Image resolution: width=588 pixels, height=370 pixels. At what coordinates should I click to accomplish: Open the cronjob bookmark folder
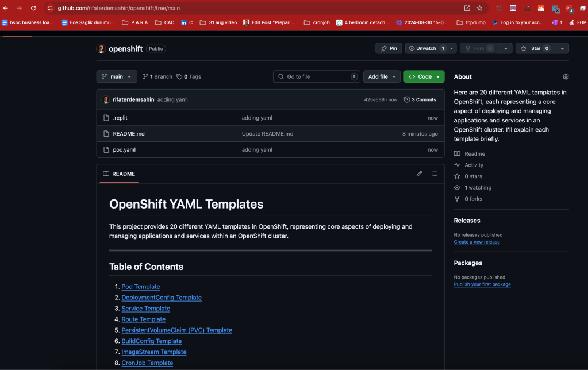317,22
